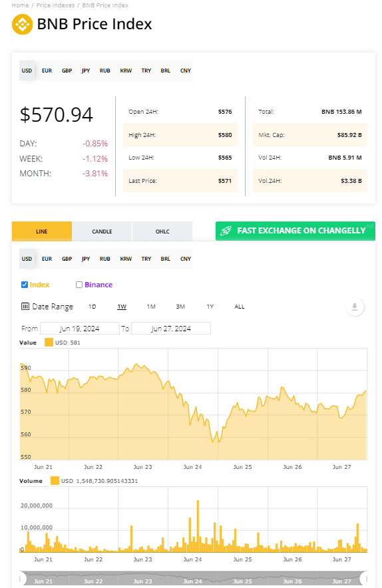This screenshot has width=382, height=588.
Task: Select USD in the top currency bar
Action: point(27,71)
